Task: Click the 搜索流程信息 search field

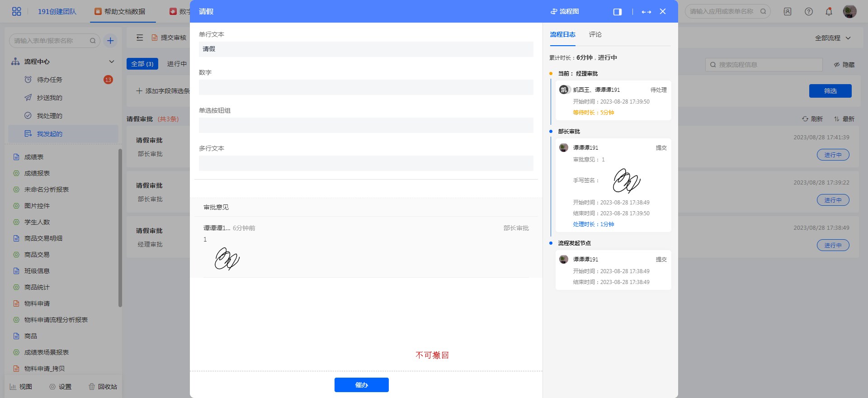Action: pos(764,65)
